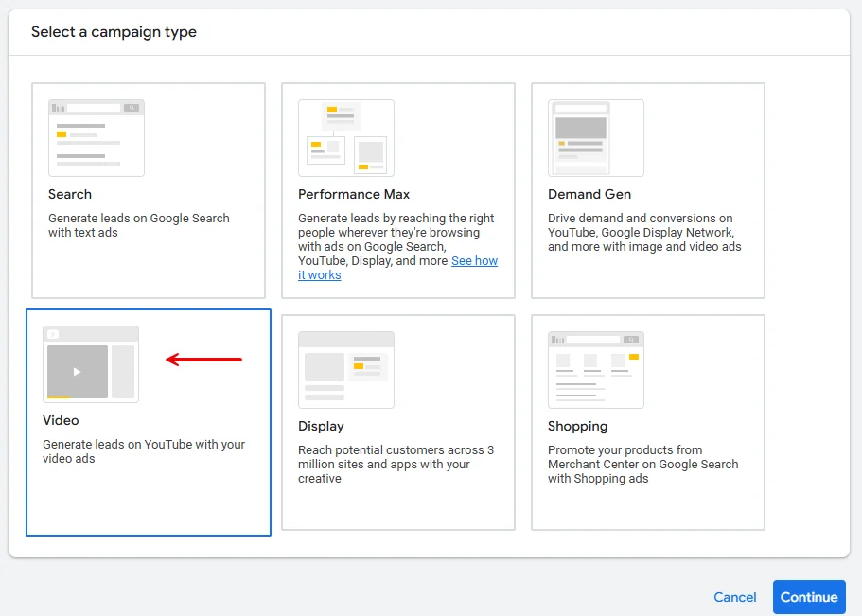
Task: Click 'Reach potential customers' description text
Action: 396,465
